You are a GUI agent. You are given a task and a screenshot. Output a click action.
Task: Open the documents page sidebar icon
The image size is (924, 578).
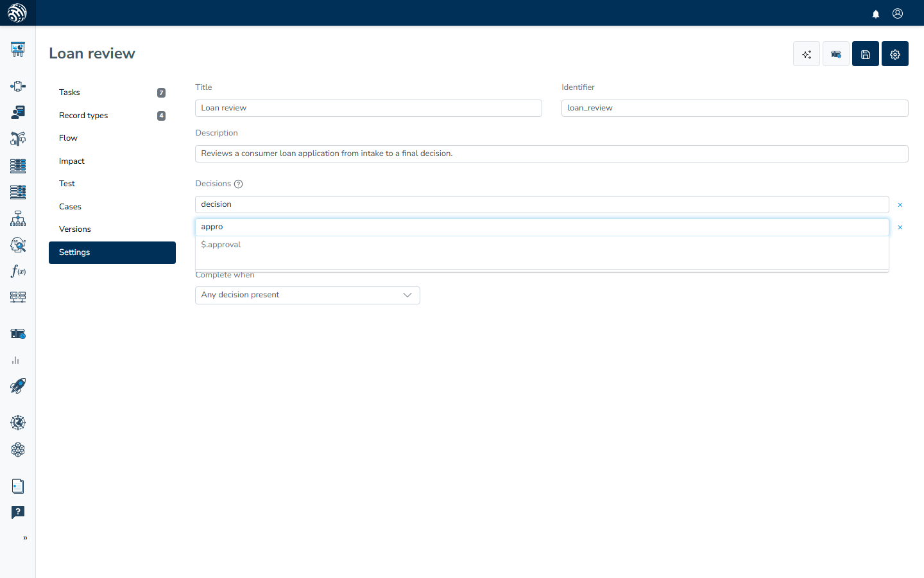click(18, 486)
